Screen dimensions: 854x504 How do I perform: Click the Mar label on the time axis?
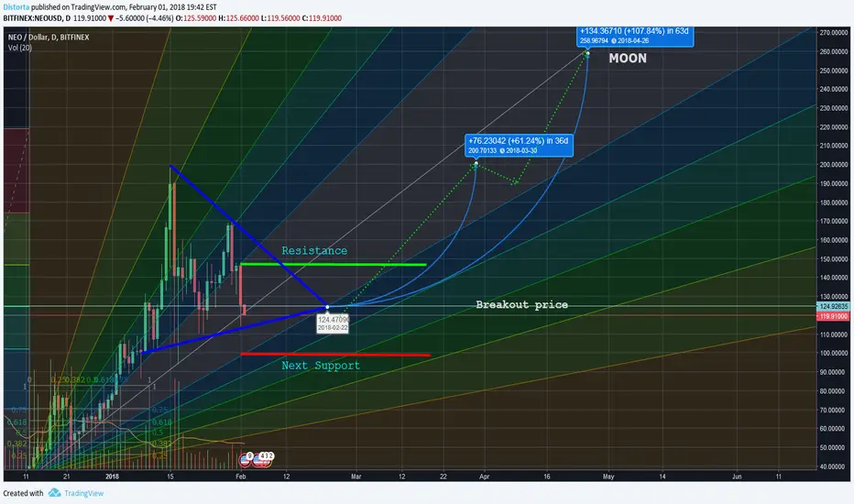click(x=356, y=477)
